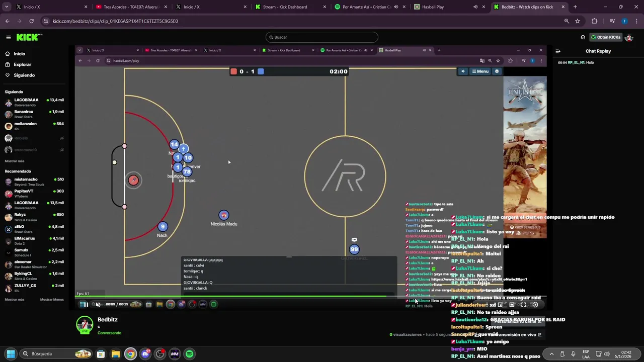Open recommended channel Rakyz
The height and width of the screenshot is (362, 644).
34,217
